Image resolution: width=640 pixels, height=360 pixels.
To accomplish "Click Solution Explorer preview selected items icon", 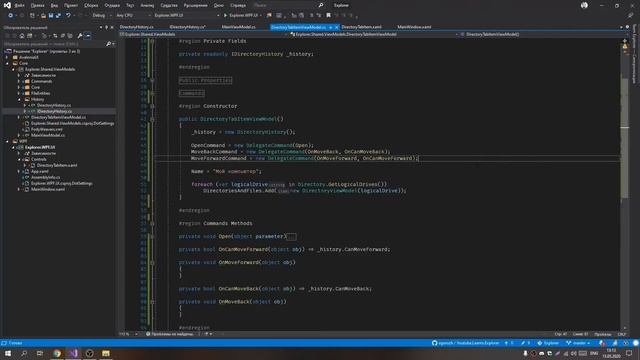I will tap(88, 36).
